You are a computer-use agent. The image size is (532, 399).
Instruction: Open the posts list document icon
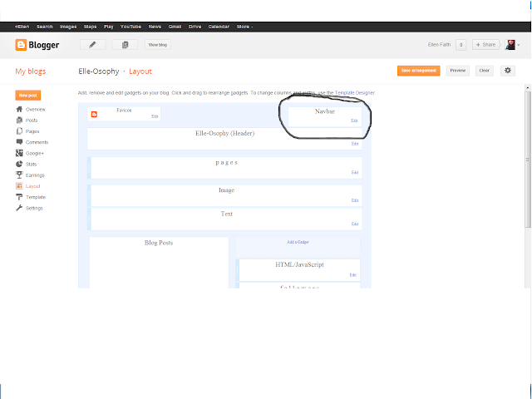[125, 45]
